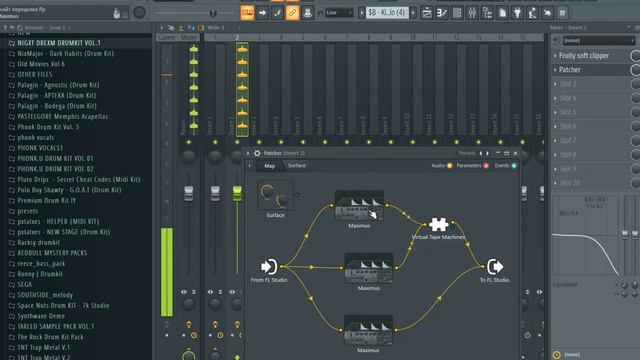Open the Channel rack view icon
640x360 pixels.
457,13
